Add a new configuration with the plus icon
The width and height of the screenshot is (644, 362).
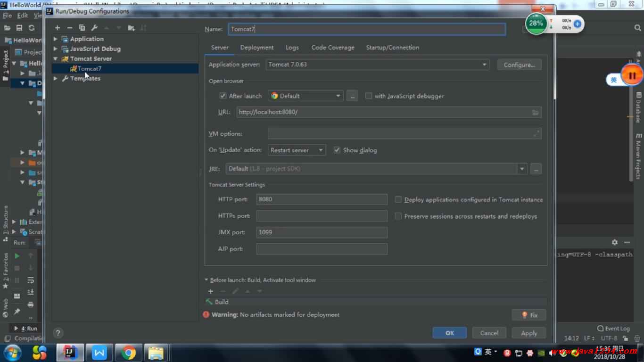coord(57,28)
